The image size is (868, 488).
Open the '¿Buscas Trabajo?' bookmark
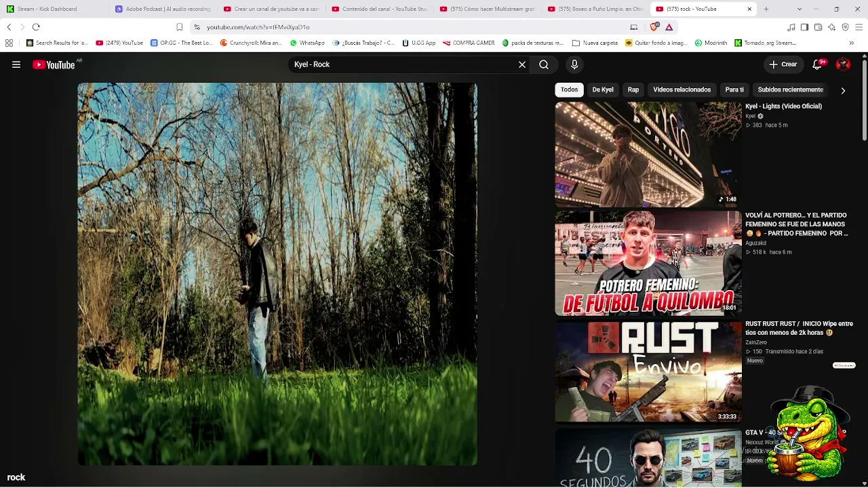(x=363, y=43)
